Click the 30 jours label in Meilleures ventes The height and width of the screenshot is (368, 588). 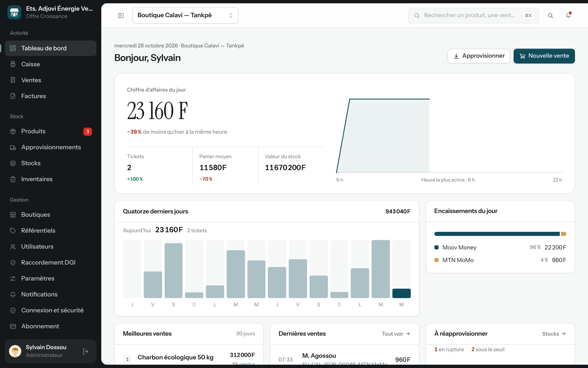coord(245,333)
